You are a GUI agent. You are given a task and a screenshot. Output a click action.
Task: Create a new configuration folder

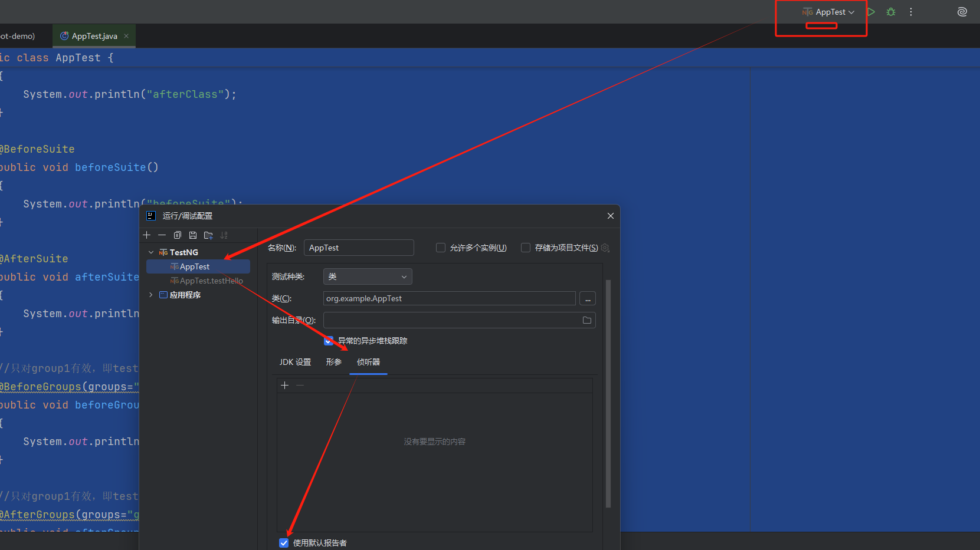[x=208, y=235]
